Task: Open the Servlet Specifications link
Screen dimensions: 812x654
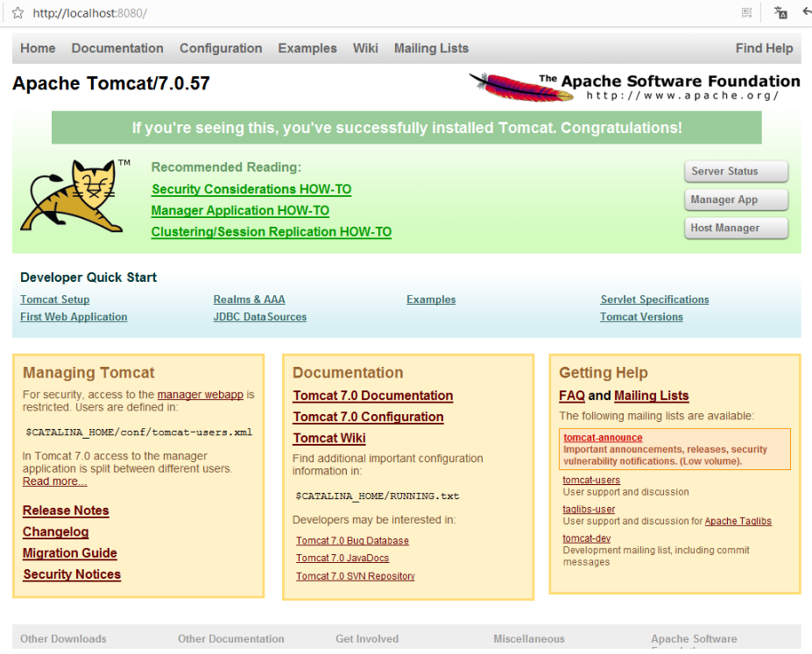Action: pos(654,299)
